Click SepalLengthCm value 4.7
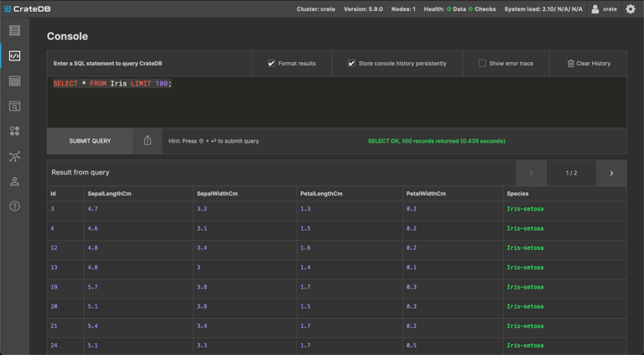The image size is (644, 355). (92, 209)
